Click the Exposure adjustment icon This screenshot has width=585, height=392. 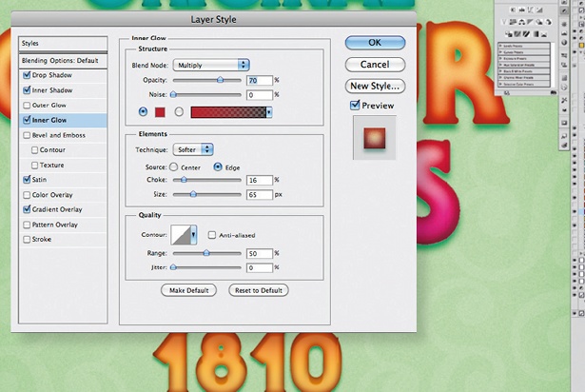(x=539, y=10)
